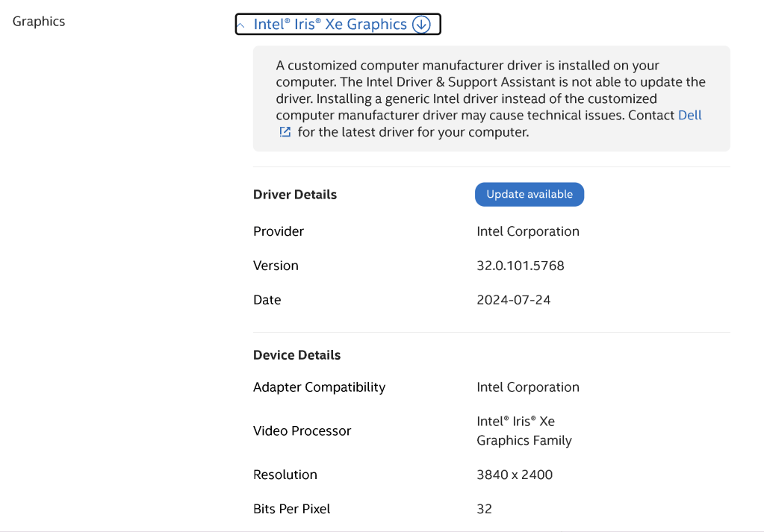Viewport: 764px width, 532px height.
Task: Select the resolution value 3840 x 2400
Action: pyautogui.click(x=515, y=475)
